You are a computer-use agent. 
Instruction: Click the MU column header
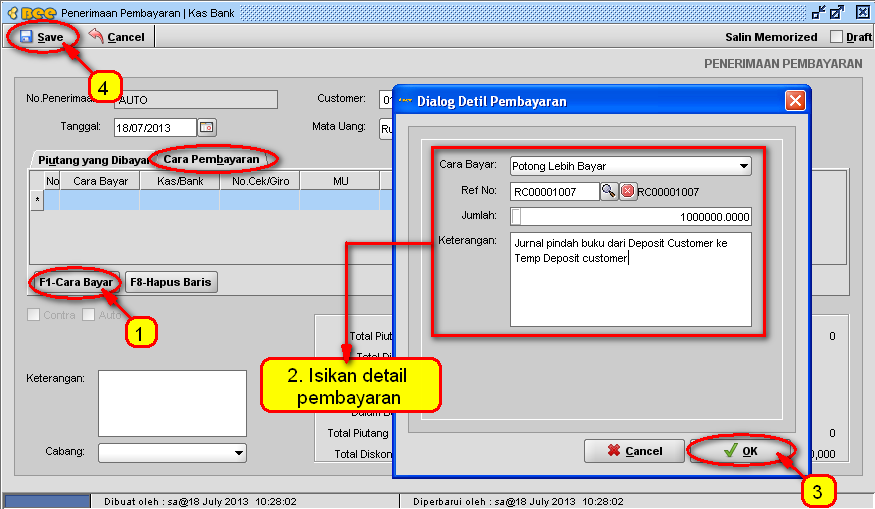340,181
